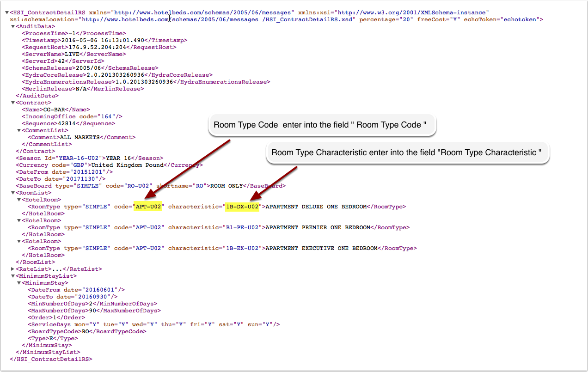The height and width of the screenshot is (372, 588).
Task: Click the Order 1 line
Action: (56, 317)
